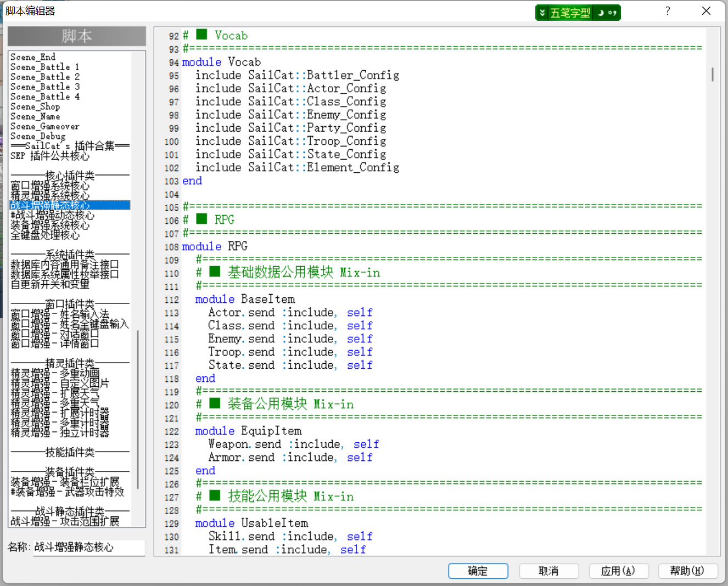Select SEP 插件公共核心 in the script list

pyautogui.click(x=50, y=156)
